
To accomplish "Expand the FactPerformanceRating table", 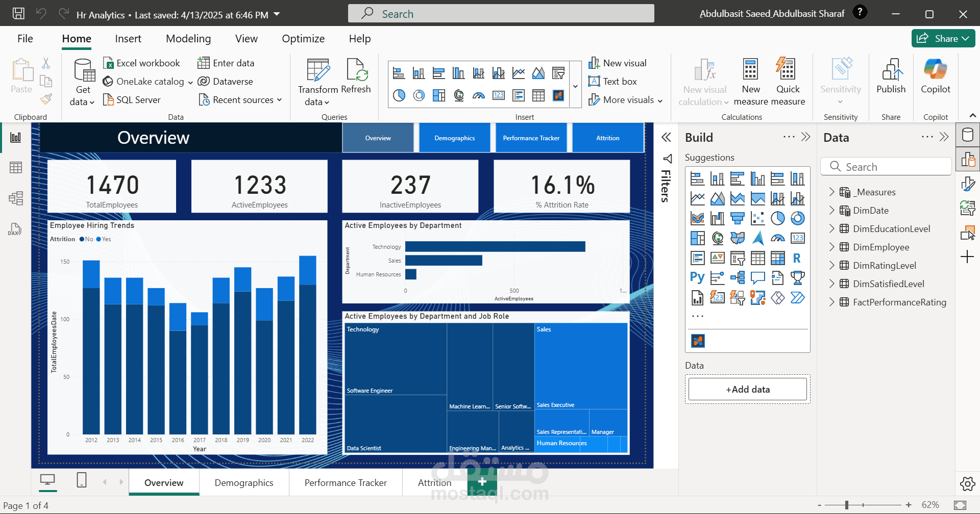I will coord(831,302).
